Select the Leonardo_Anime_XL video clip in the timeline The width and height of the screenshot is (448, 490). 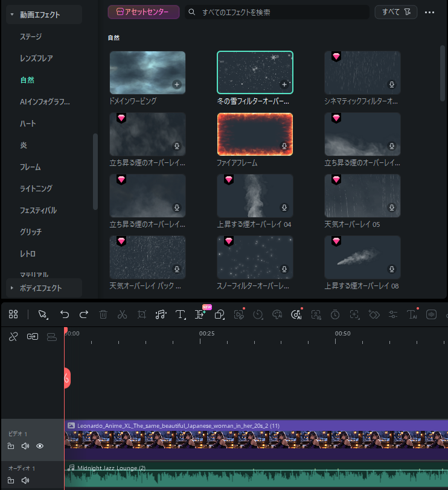point(256,440)
